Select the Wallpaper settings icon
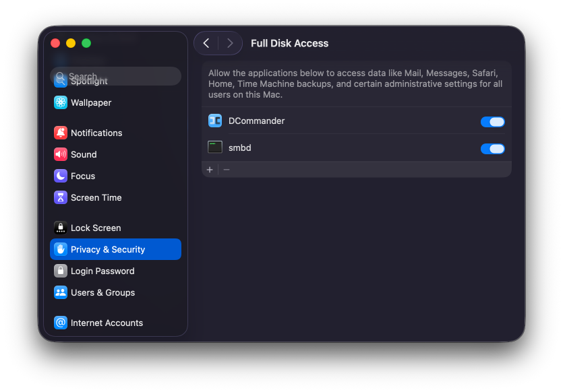This screenshot has height=392, width=563. [60, 102]
